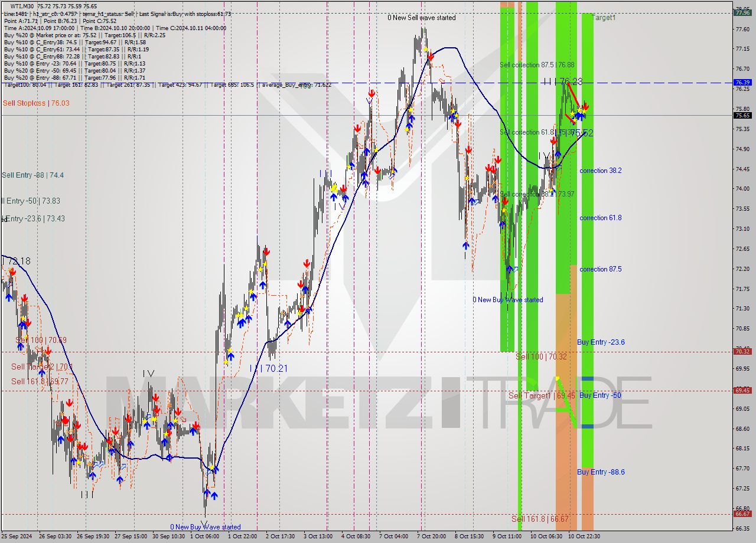Select the 74.00 price scale value
The height and width of the screenshot is (543, 756).
coord(742,189)
